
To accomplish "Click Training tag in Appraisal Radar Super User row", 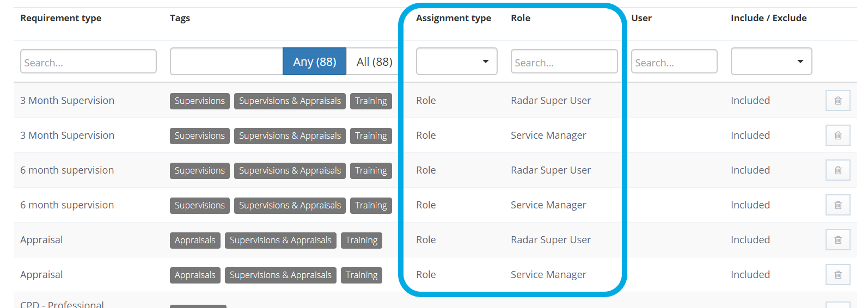I will pos(362,240).
